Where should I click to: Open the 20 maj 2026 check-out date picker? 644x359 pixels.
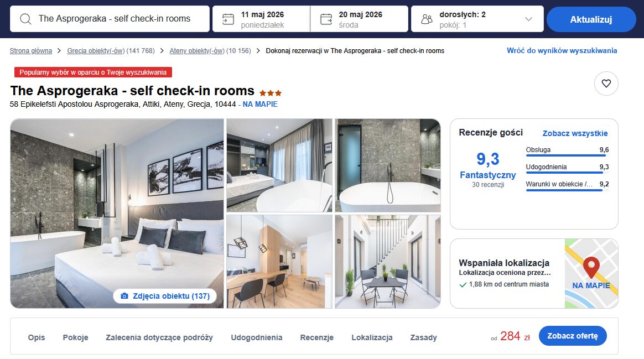pyautogui.click(x=360, y=19)
